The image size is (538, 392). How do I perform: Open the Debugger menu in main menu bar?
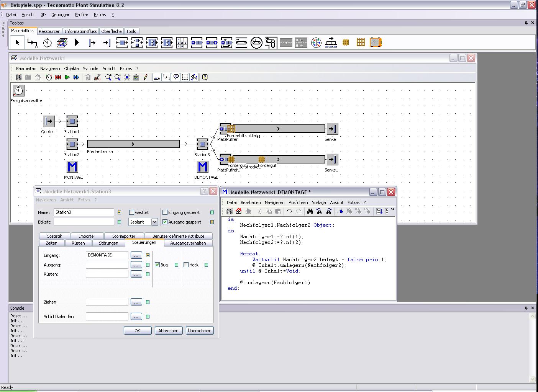(x=61, y=15)
